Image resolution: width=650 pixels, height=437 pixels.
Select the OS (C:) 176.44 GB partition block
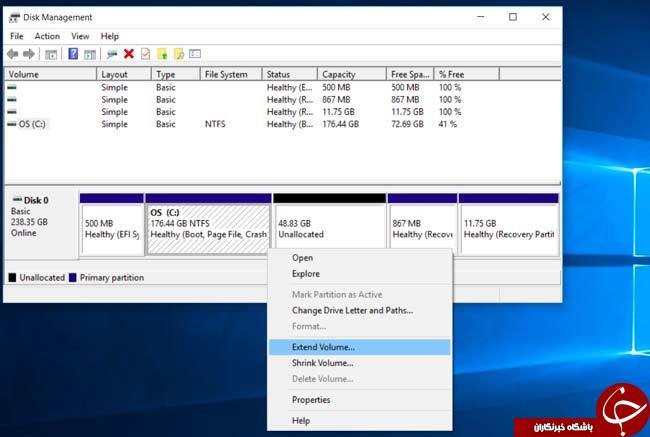coord(209,224)
